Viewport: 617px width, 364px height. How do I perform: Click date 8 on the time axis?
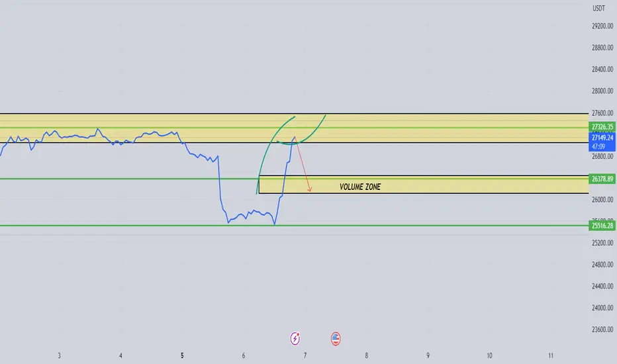pyautogui.click(x=366, y=356)
